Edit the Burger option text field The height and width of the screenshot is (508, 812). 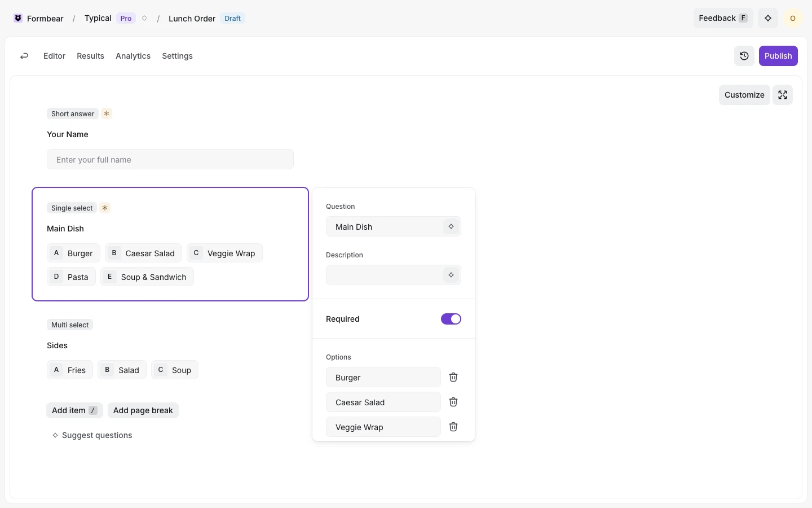click(x=383, y=377)
